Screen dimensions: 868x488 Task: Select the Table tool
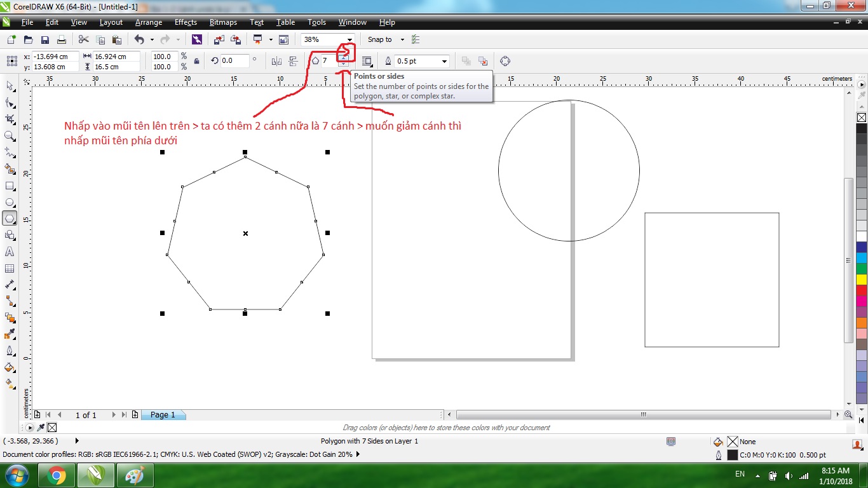[10, 268]
